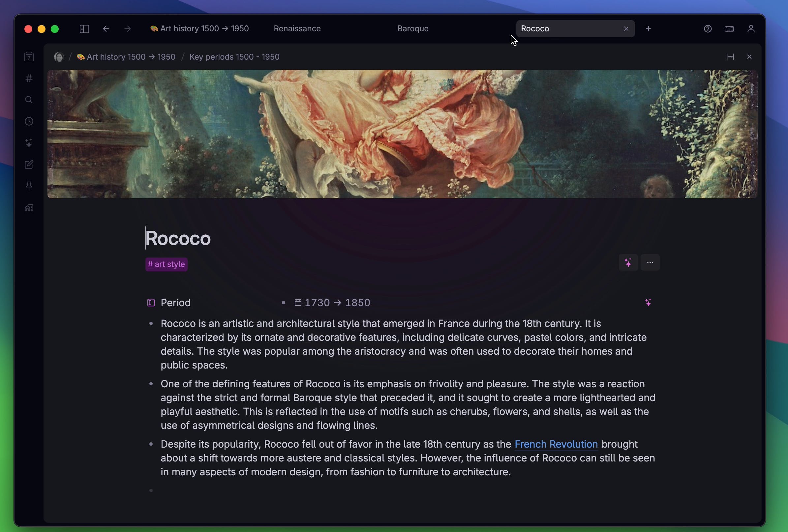Open AI sparkle icon in sidebar
788x532 pixels.
pos(29,143)
